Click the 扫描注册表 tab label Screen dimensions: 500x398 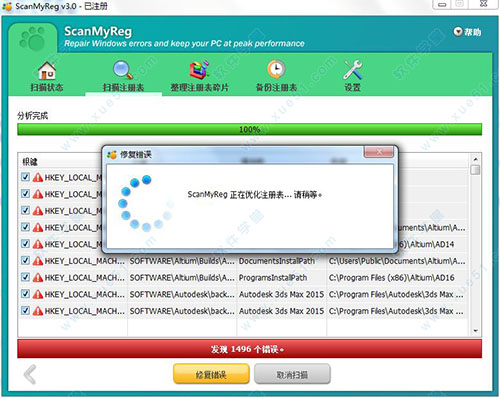123,87
